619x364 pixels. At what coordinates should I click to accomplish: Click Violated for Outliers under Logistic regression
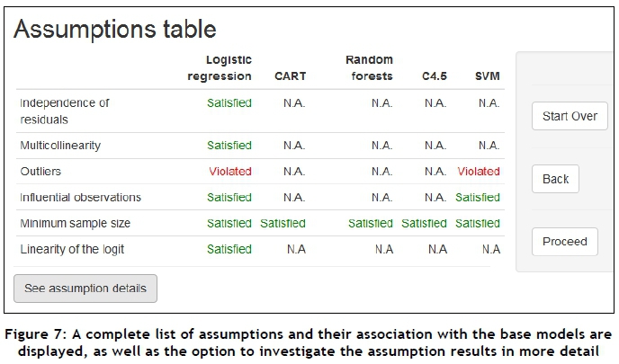tap(230, 171)
